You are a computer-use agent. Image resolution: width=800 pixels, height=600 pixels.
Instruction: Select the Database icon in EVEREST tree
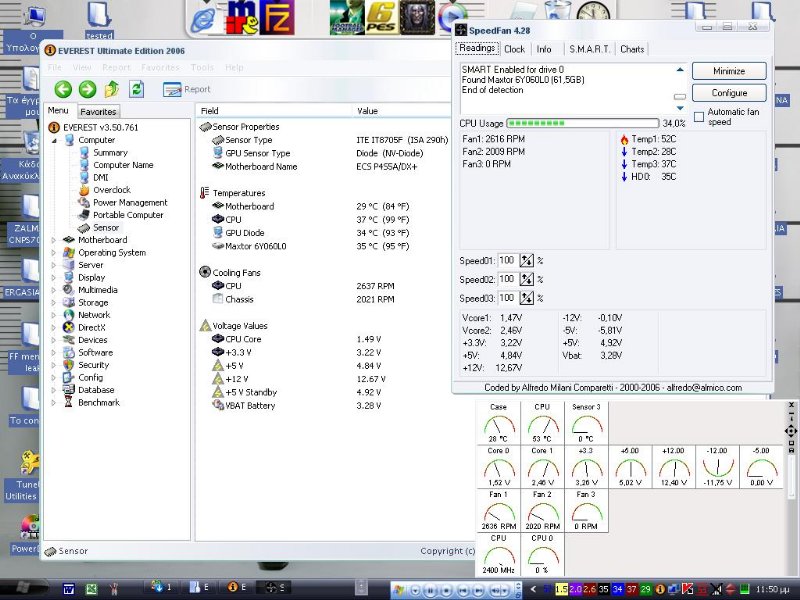pyautogui.click(x=68, y=390)
